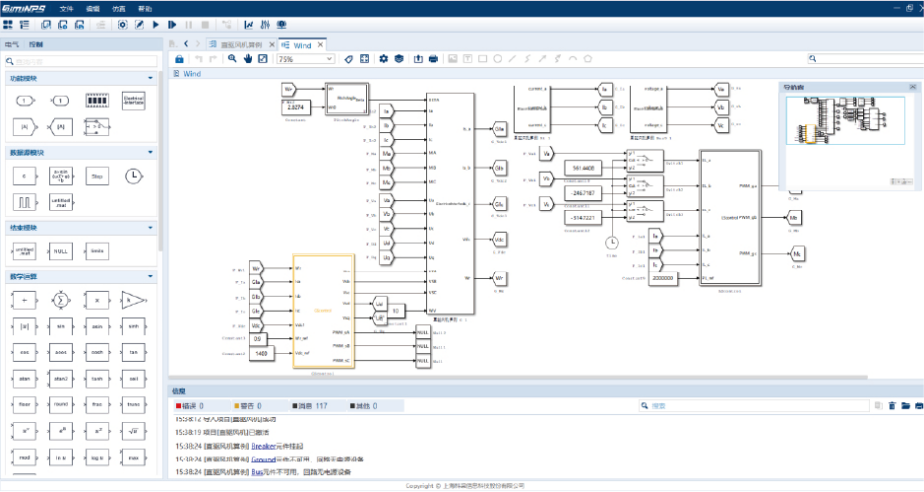Toggle the 警告 warning message filter

[246, 406]
